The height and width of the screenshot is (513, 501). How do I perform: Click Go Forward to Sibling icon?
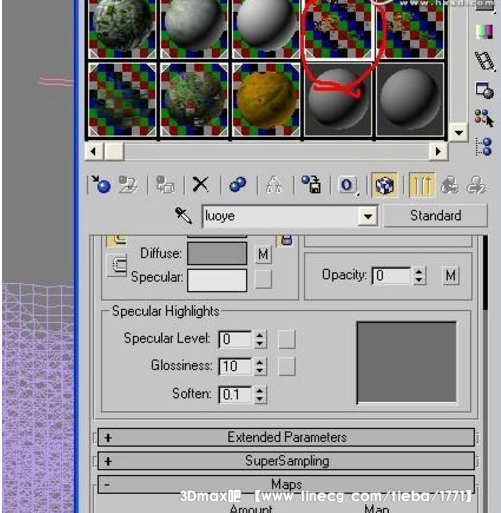(476, 185)
